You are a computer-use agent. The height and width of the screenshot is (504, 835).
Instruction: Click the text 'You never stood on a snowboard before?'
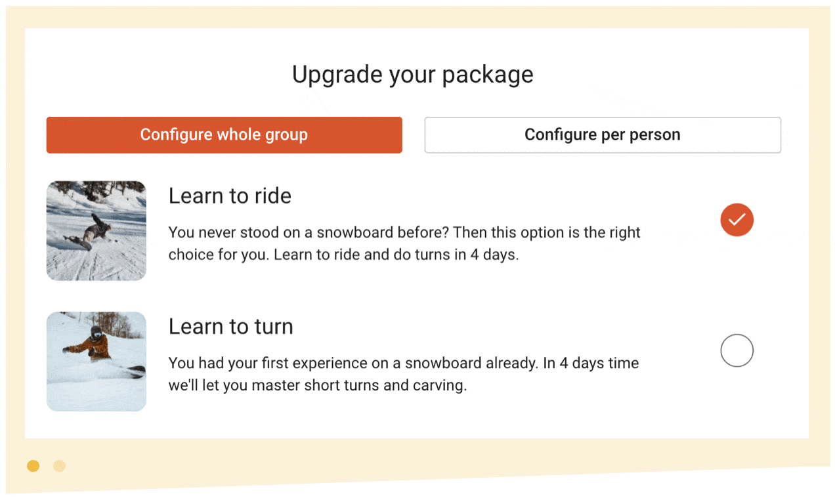(309, 232)
